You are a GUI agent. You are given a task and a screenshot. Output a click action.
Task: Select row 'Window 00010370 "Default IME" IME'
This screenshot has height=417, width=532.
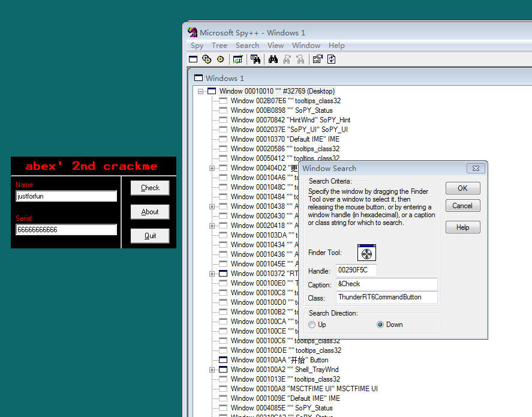click(x=285, y=139)
